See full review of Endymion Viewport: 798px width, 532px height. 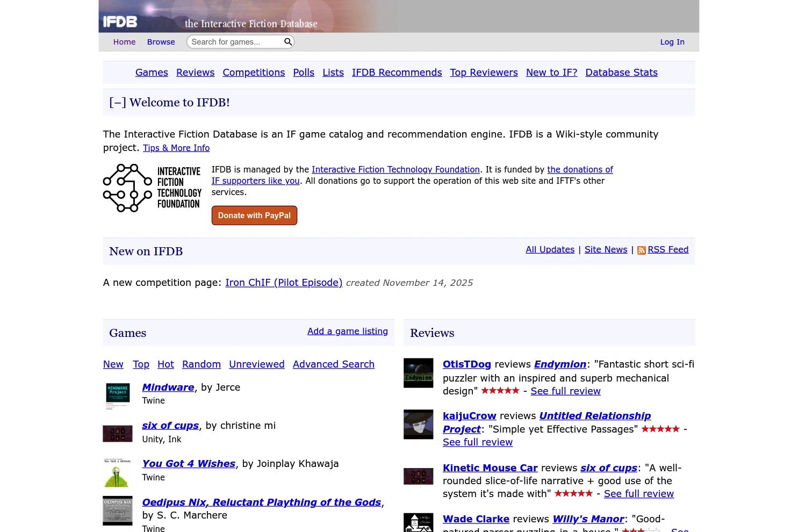pos(566,391)
